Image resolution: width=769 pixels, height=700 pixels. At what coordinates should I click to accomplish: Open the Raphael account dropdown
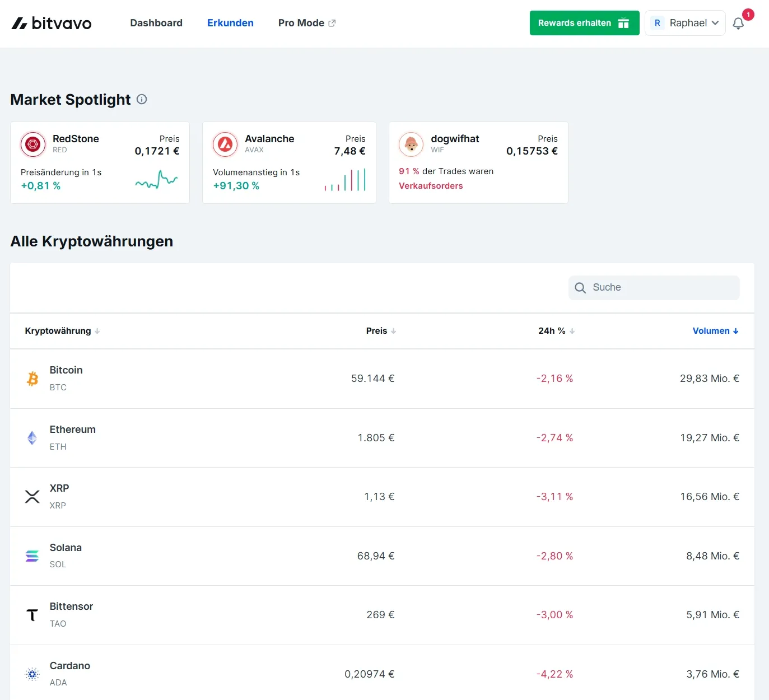[686, 23]
